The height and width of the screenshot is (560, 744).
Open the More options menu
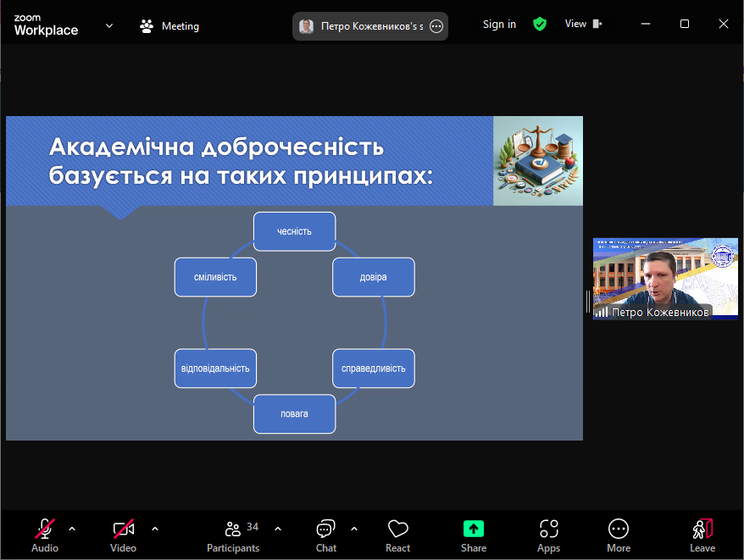coord(619,535)
